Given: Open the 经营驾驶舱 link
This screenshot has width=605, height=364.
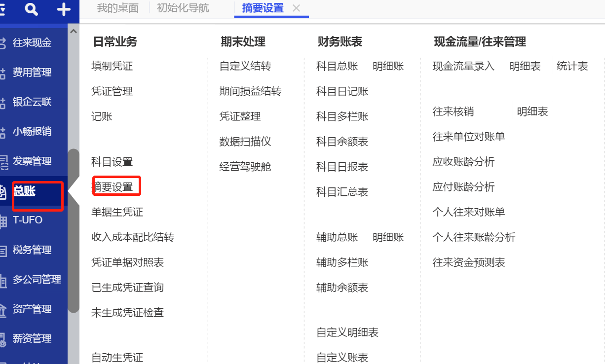Looking at the screenshot, I should (x=245, y=167).
